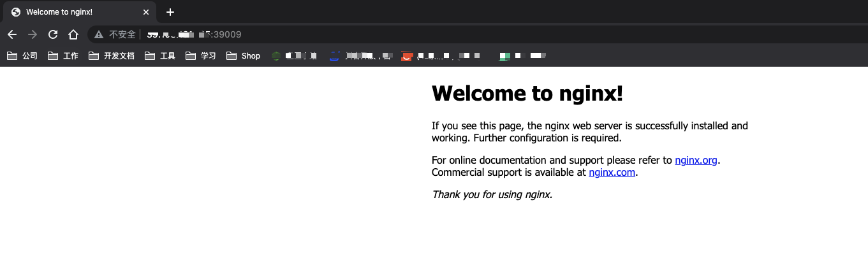Click the globe favicon on the tab
This screenshot has height=258, width=868.
(x=16, y=12)
